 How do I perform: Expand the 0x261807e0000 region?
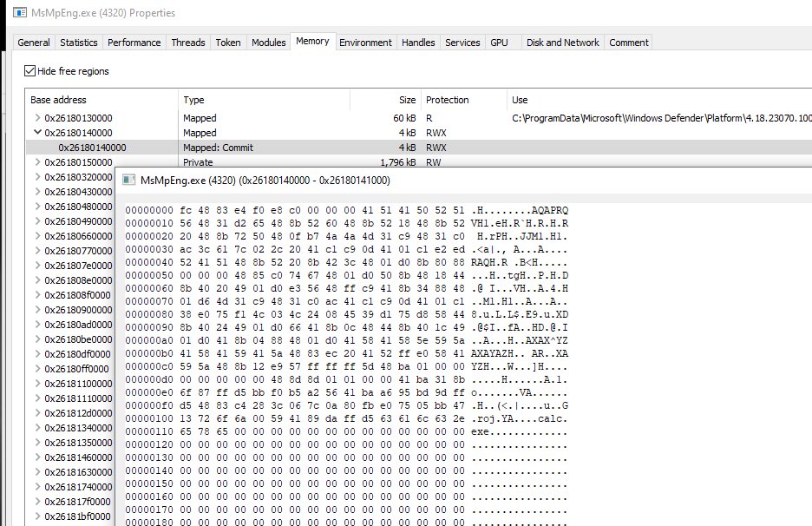pyautogui.click(x=37, y=266)
